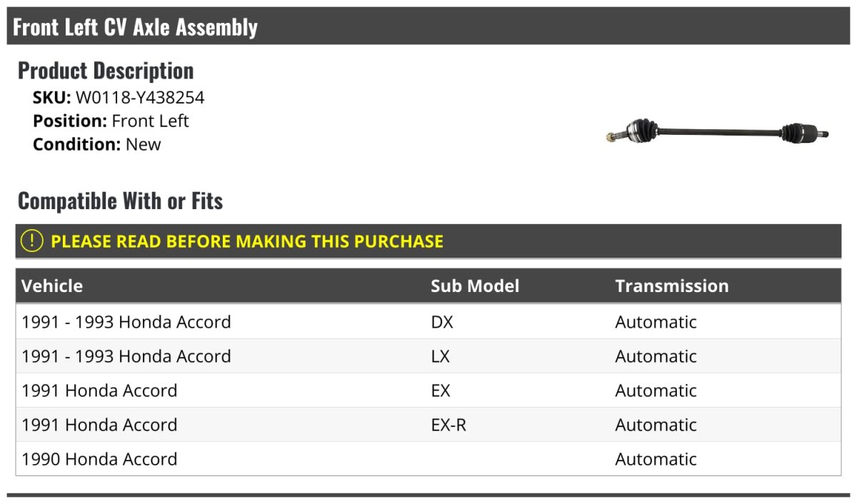Click the Automatic cell in 1990 row

tap(656, 459)
